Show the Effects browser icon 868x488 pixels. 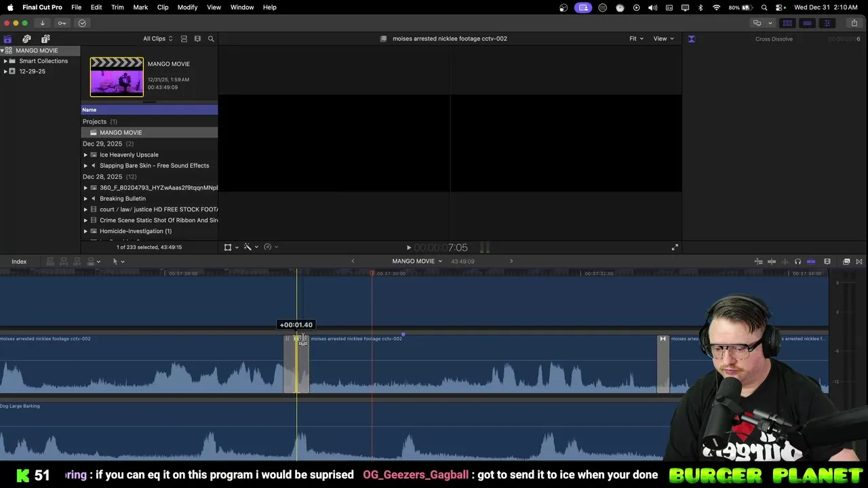pos(846,262)
